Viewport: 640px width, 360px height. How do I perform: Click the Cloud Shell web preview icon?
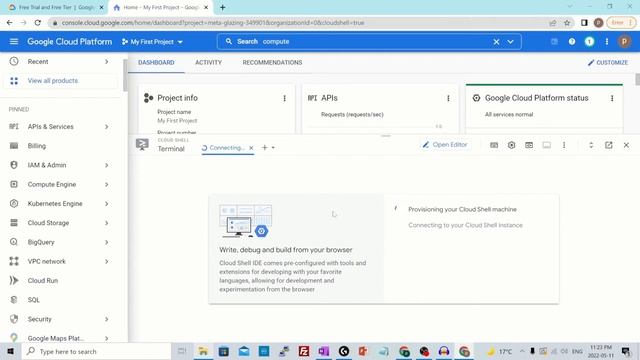(529, 145)
